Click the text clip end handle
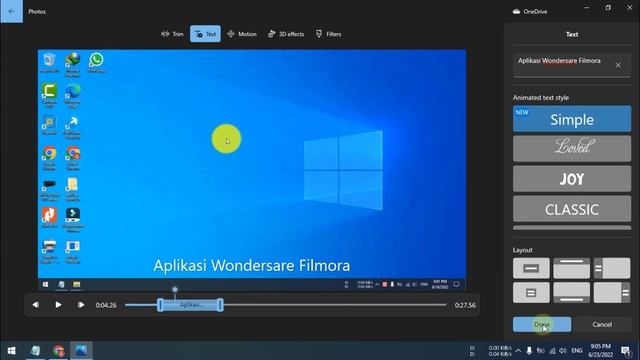Screen dimensions: 640x360 click(x=220, y=305)
